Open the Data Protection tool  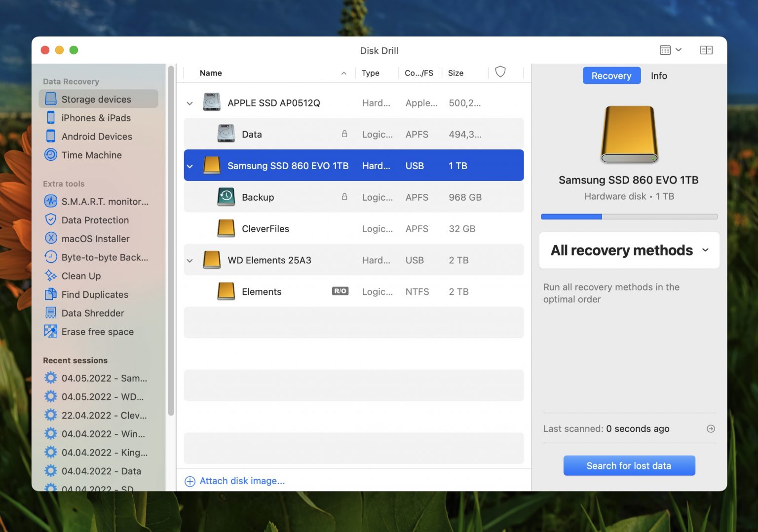coord(95,220)
